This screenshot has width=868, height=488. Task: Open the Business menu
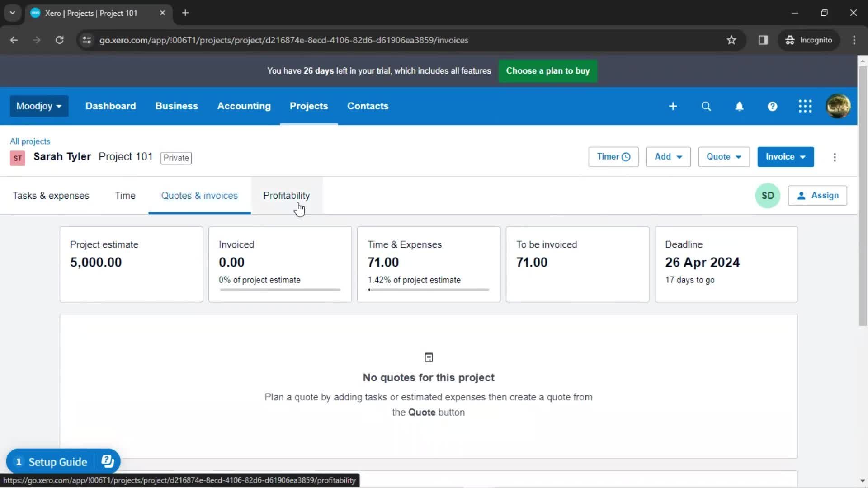[176, 106]
